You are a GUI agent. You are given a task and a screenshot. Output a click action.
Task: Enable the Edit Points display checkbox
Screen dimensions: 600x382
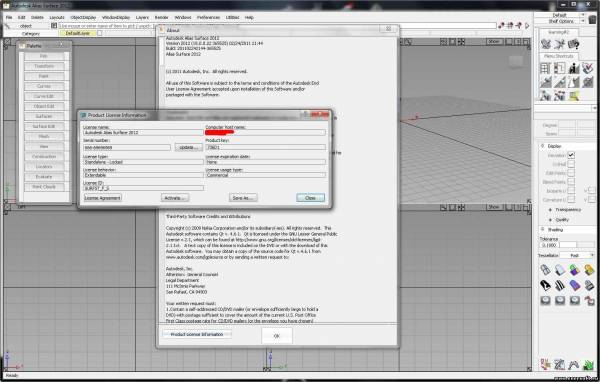click(x=571, y=173)
